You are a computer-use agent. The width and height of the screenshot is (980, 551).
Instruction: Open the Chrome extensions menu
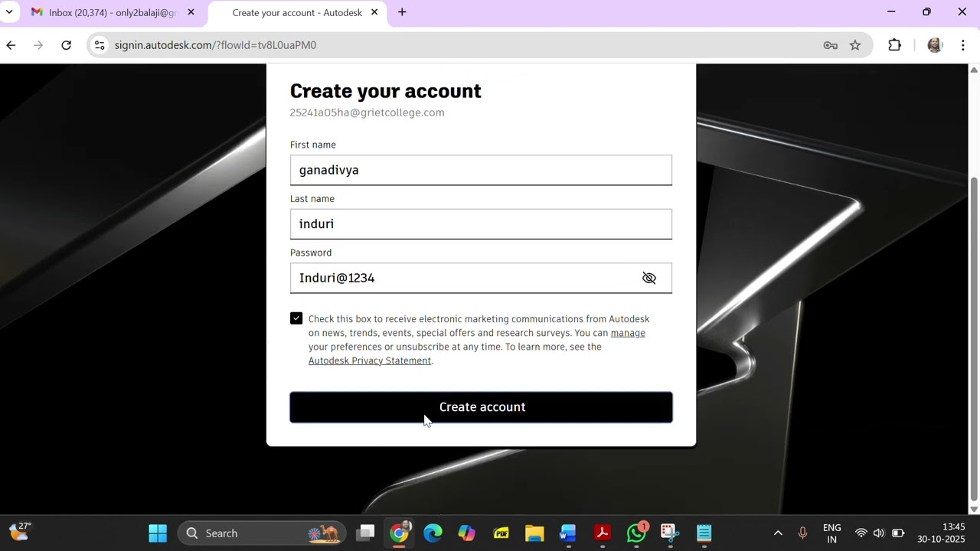pos(894,45)
